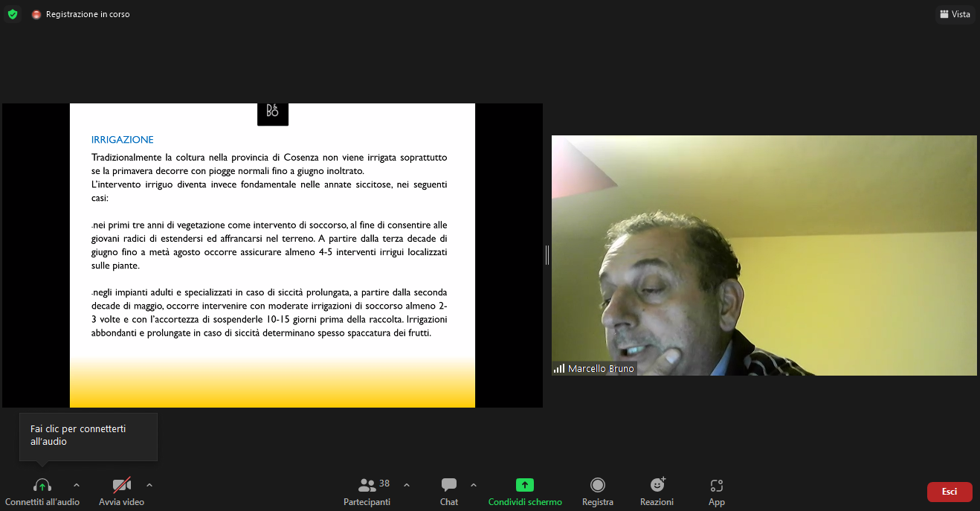Click the red Esci button
The width and height of the screenshot is (980, 511).
950,492
